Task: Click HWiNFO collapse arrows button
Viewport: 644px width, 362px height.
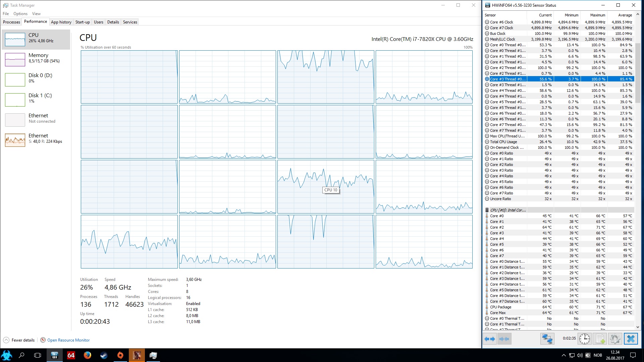Action: tap(504, 339)
